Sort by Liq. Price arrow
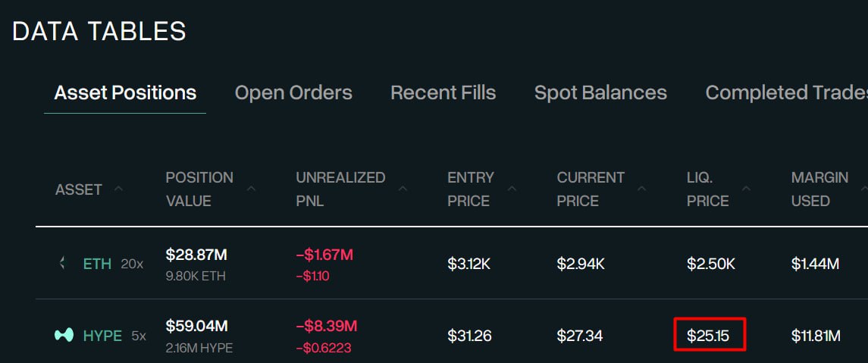 746,189
